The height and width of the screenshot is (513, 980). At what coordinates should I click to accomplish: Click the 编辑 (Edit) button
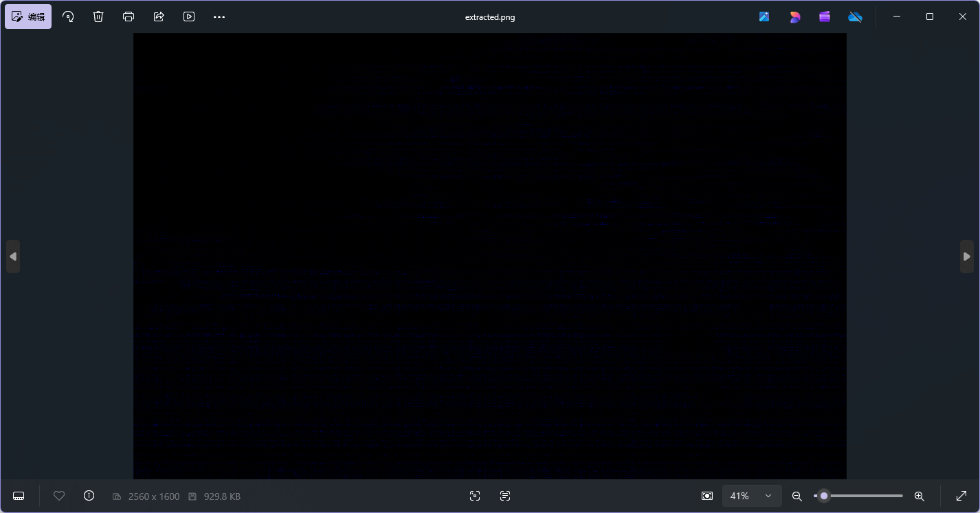[x=28, y=17]
